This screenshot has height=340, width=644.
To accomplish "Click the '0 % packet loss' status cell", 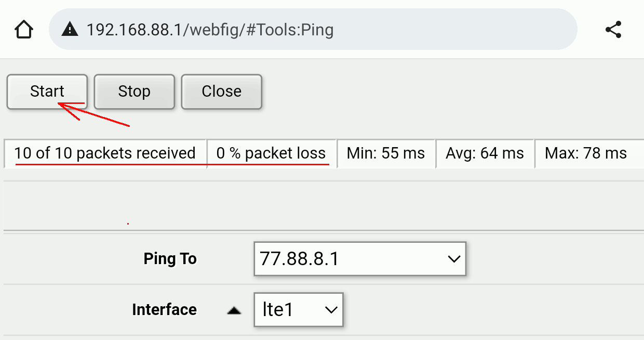I will 271,153.
